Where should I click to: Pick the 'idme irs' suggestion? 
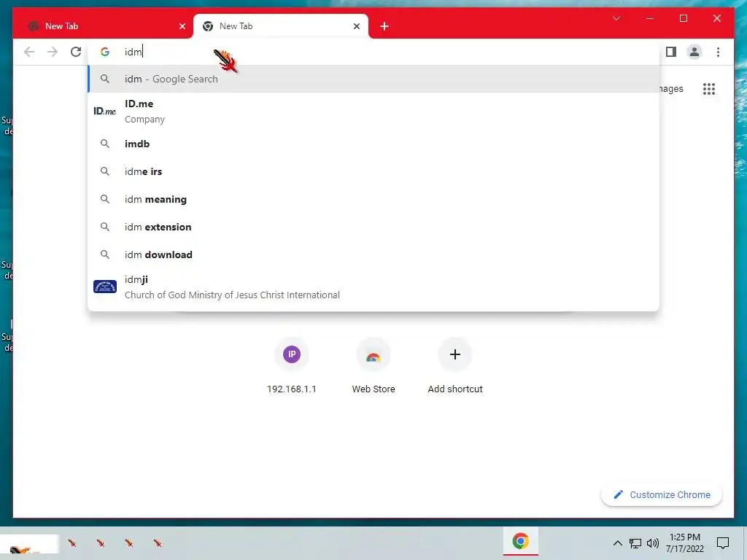tap(374, 171)
